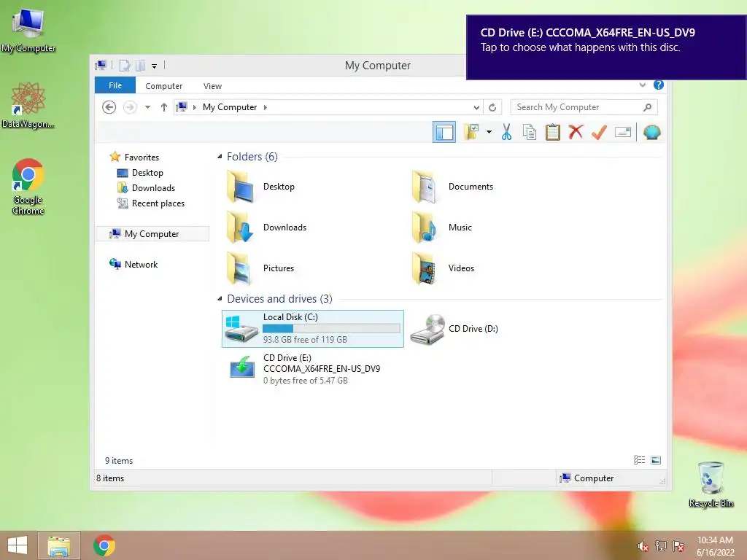This screenshot has width=747, height=560.
Task: Click the quick access New folder icon
Action: [141, 66]
